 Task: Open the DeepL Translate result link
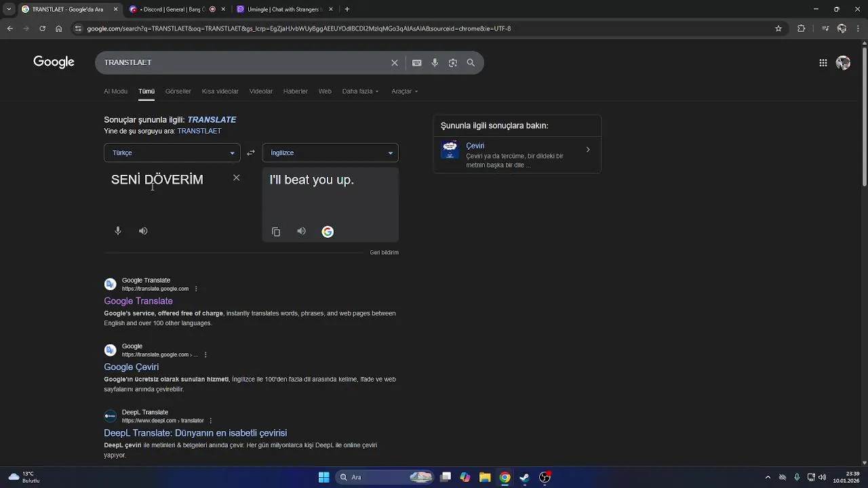[195, 432]
